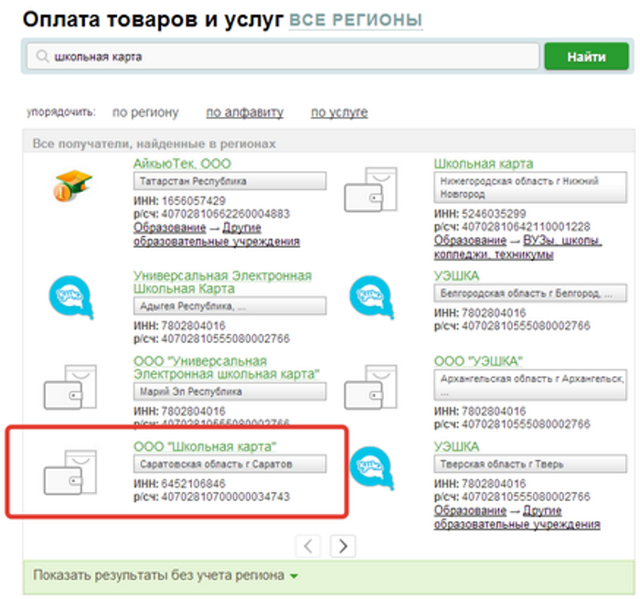Open Образование link under УЭШКА Тверь

pos(470,511)
